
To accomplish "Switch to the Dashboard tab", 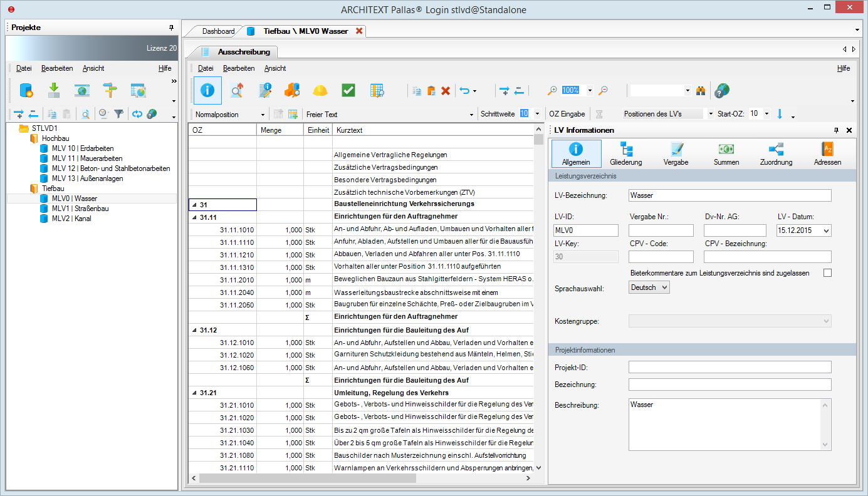I will click(218, 31).
